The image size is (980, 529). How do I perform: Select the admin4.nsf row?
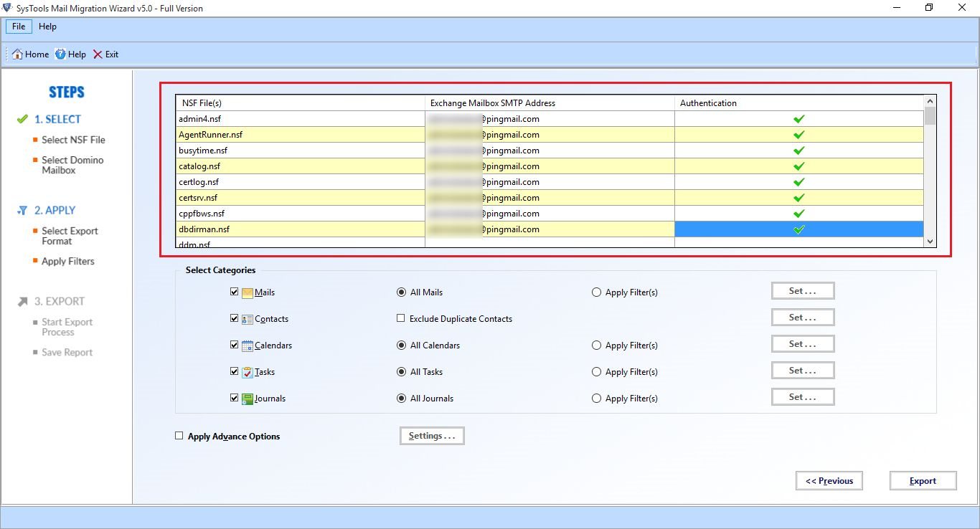[550, 119]
